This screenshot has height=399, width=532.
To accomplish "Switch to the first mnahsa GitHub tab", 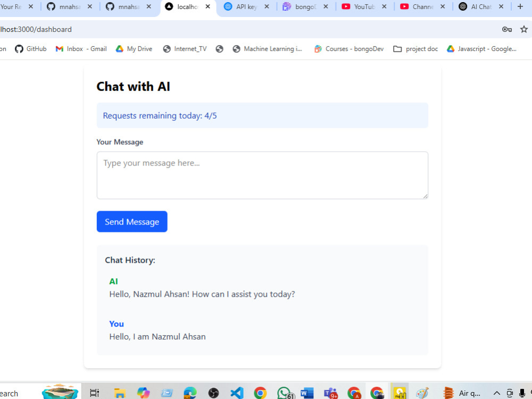I will (70, 6).
